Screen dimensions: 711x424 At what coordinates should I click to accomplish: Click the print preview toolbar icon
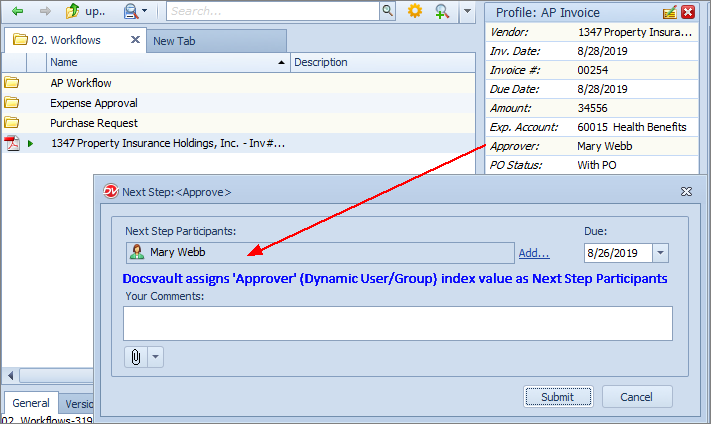[131, 11]
